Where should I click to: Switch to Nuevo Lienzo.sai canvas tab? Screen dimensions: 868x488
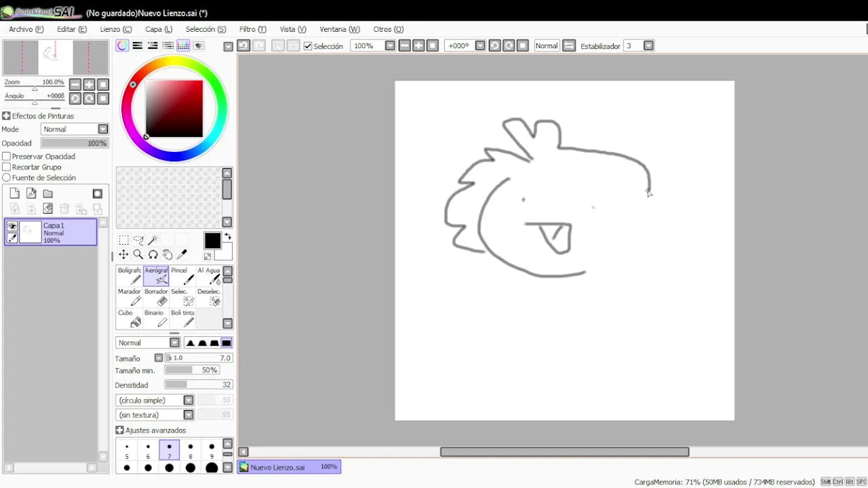point(289,467)
